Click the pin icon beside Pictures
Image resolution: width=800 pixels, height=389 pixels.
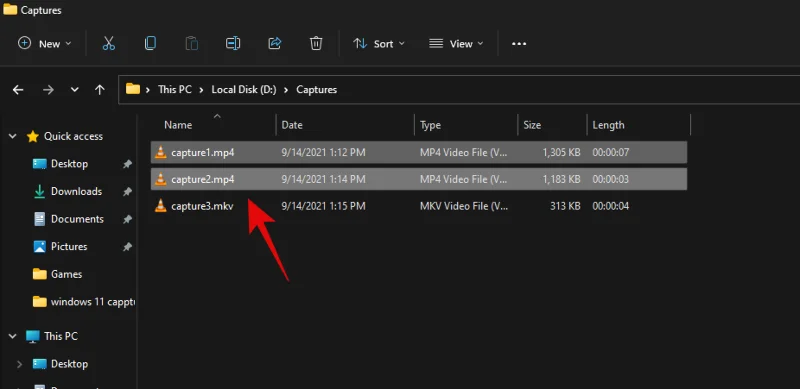coord(127,247)
